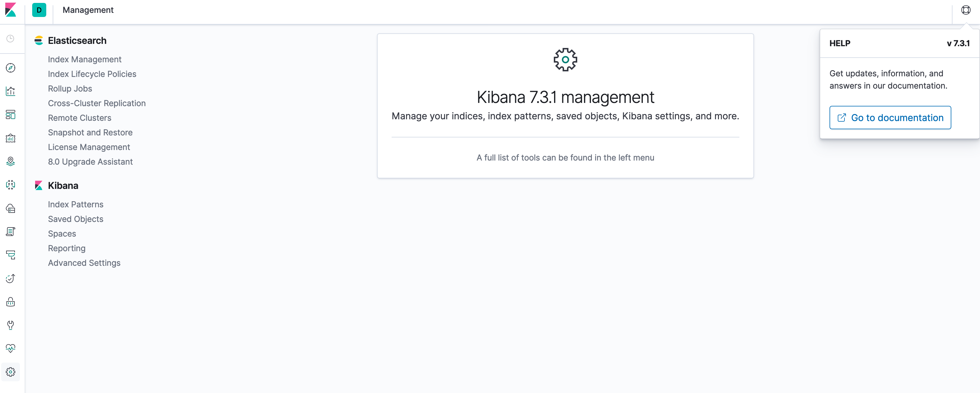This screenshot has height=393, width=980.
Task: Open Index Management under Elasticsearch
Action: click(85, 59)
